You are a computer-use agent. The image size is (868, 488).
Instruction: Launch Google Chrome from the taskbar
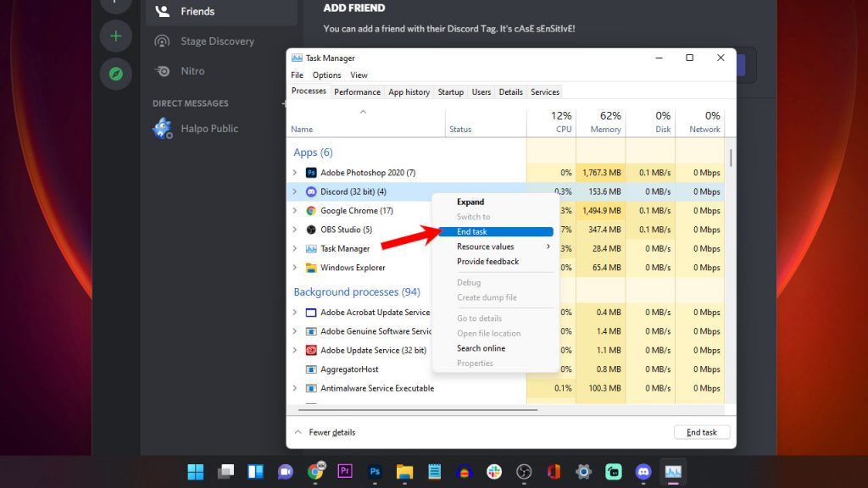point(315,471)
